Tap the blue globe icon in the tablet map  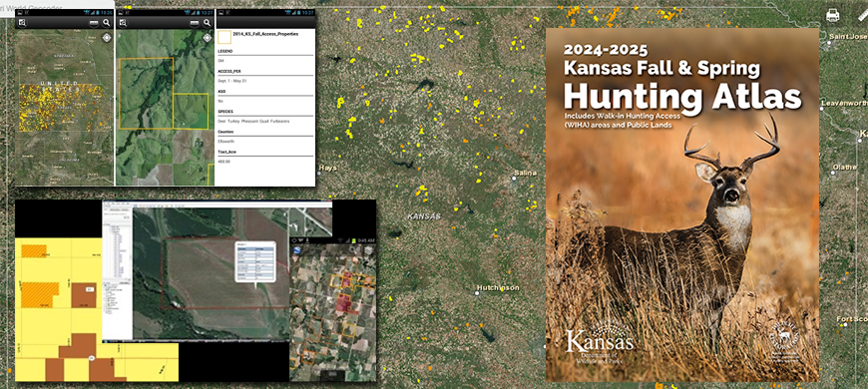point(296,250)
